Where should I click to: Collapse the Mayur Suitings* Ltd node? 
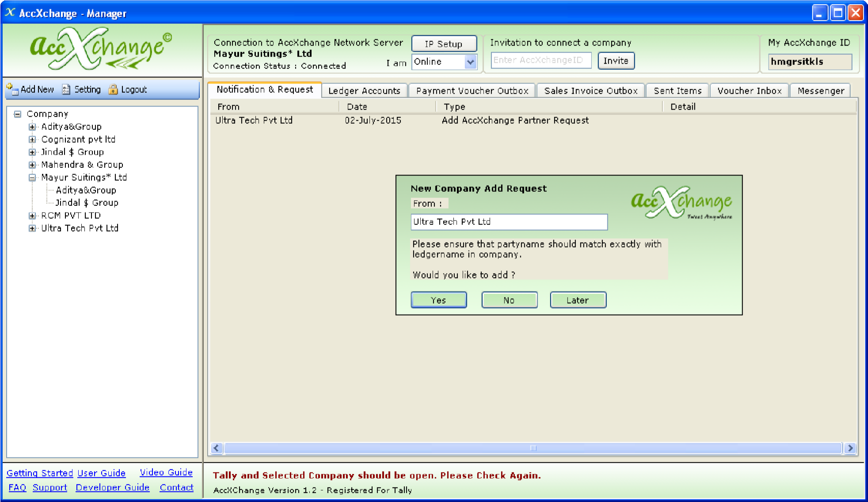click(x=32, y=178)
